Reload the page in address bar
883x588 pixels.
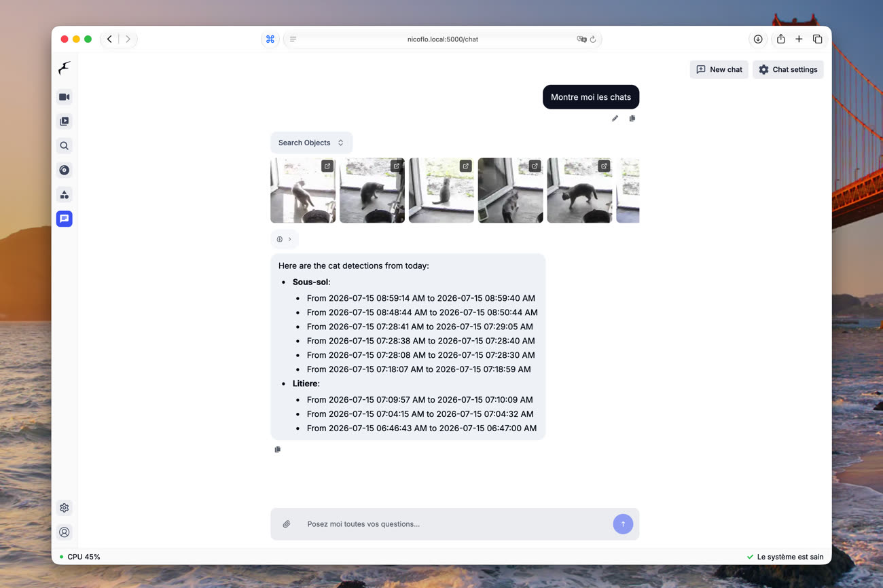[x=593, y=39]
